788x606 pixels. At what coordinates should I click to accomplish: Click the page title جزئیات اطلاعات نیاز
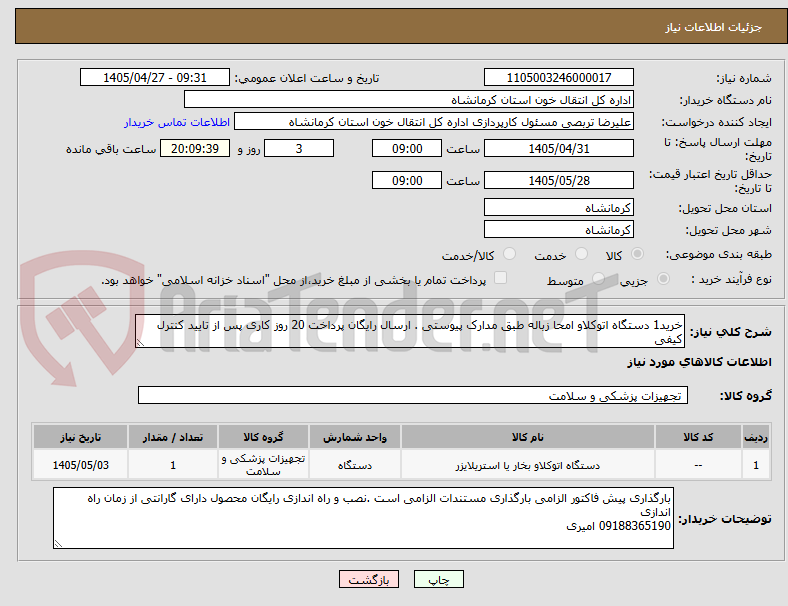coord(714,27)
